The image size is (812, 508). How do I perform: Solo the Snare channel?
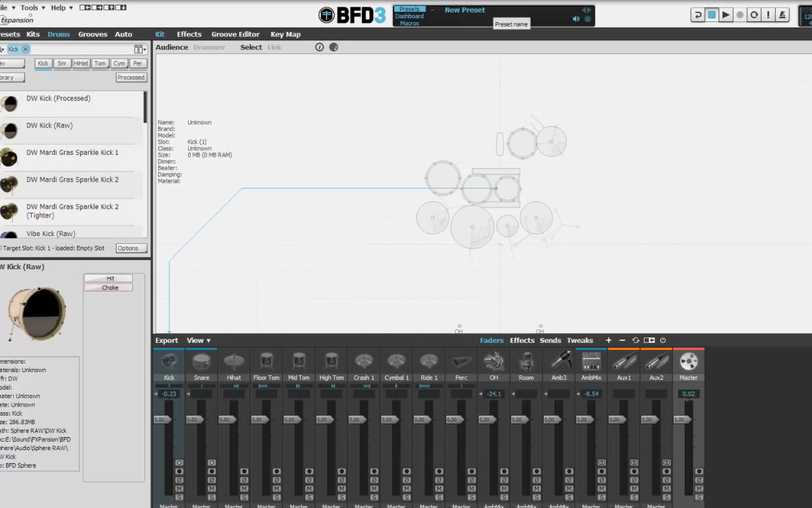click(211, 498)
